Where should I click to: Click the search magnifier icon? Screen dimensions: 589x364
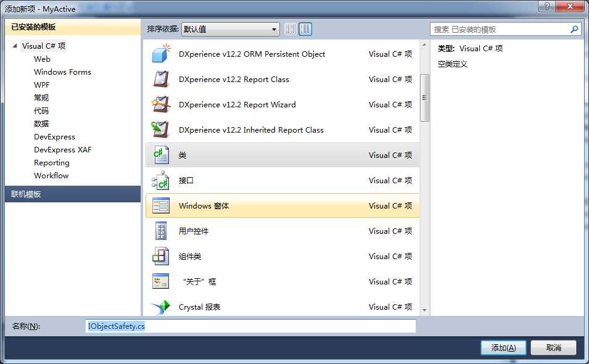pos(574,29)
